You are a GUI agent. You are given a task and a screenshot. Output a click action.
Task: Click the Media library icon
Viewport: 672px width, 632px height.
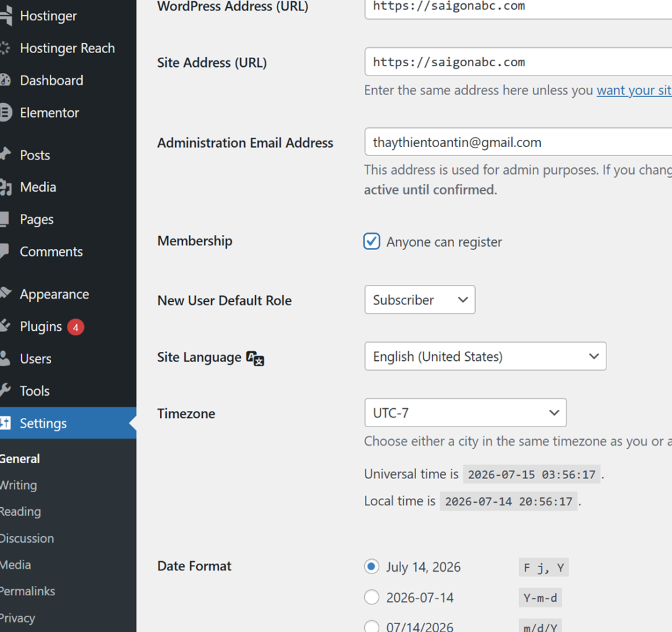click(x=5, y=187)
